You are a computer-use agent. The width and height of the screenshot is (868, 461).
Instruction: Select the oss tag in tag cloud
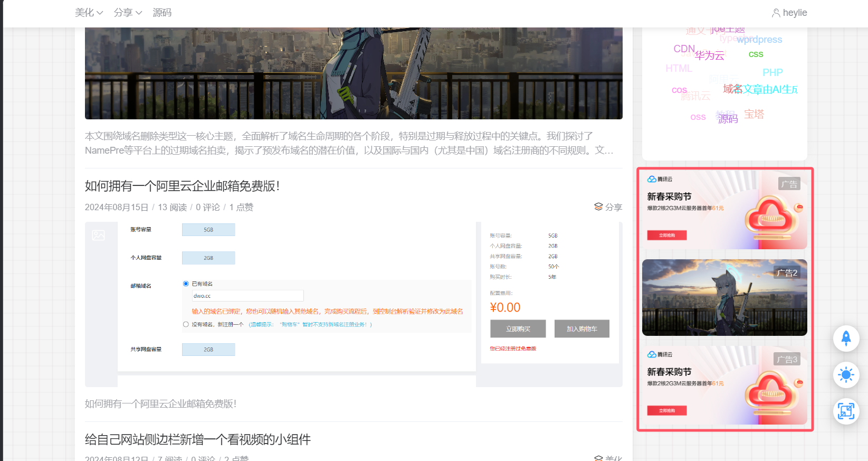click(x=698, y=117)
